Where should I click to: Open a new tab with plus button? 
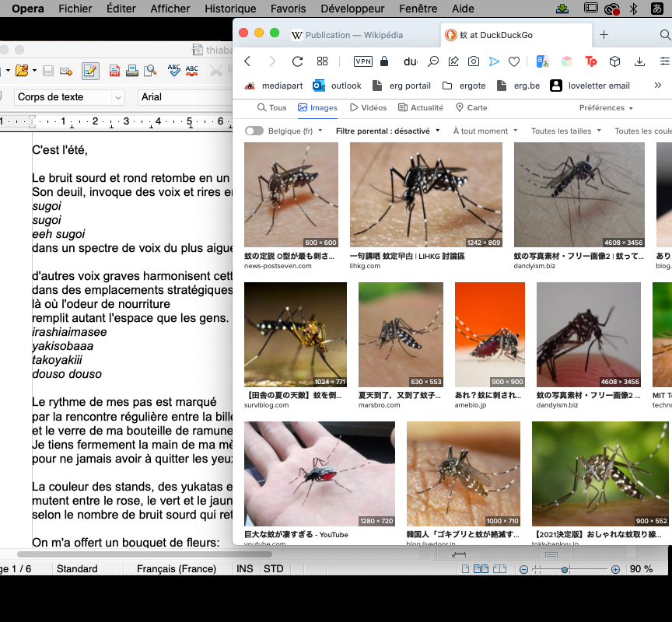click(x=604, y=35)
